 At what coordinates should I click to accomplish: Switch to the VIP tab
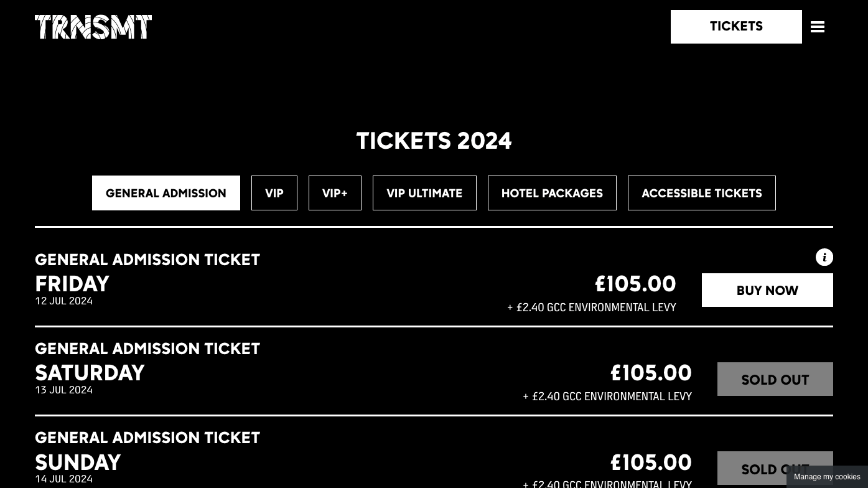pos(274,193)
